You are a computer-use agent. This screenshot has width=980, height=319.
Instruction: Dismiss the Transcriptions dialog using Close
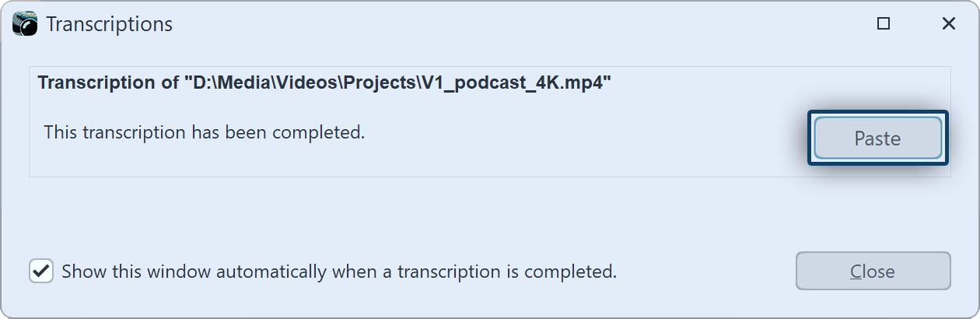click(x=873, y=272)
